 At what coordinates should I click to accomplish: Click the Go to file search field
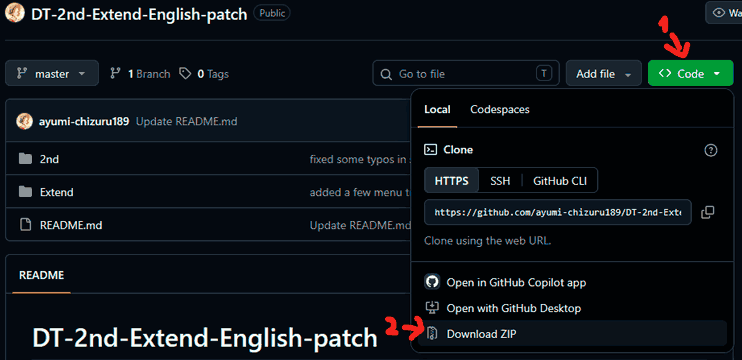(x=466, y=74)
